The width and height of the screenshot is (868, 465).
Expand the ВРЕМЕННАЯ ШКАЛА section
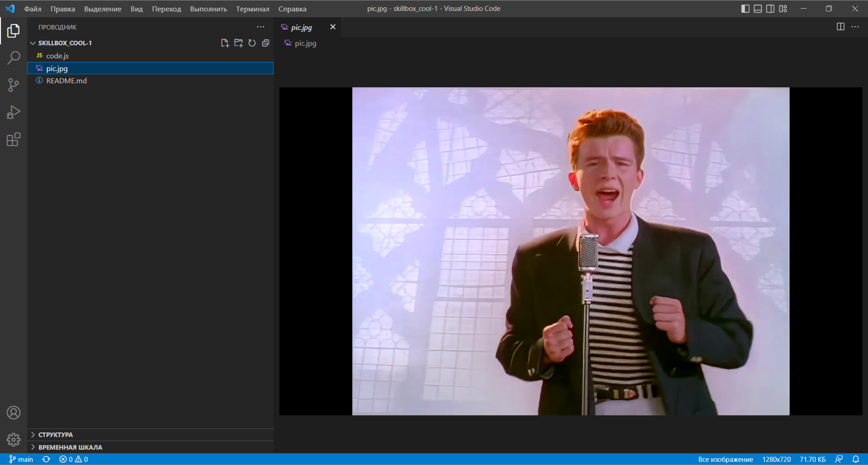[150, 447]
